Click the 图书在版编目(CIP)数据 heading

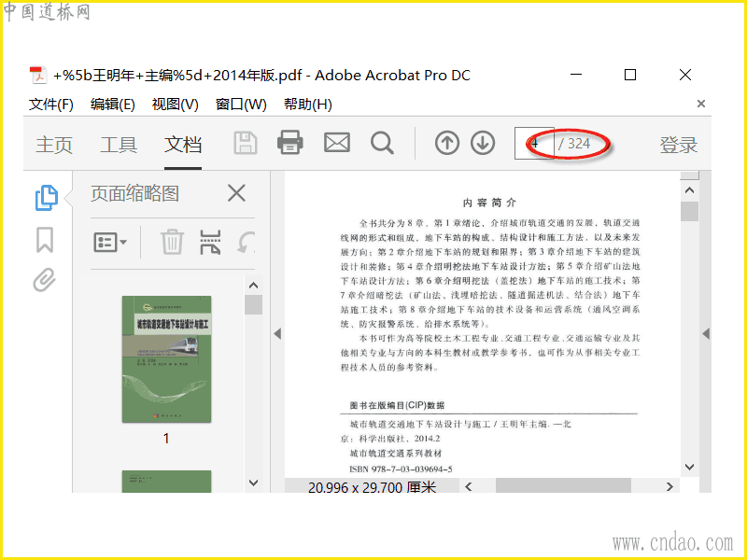point(397,405)
